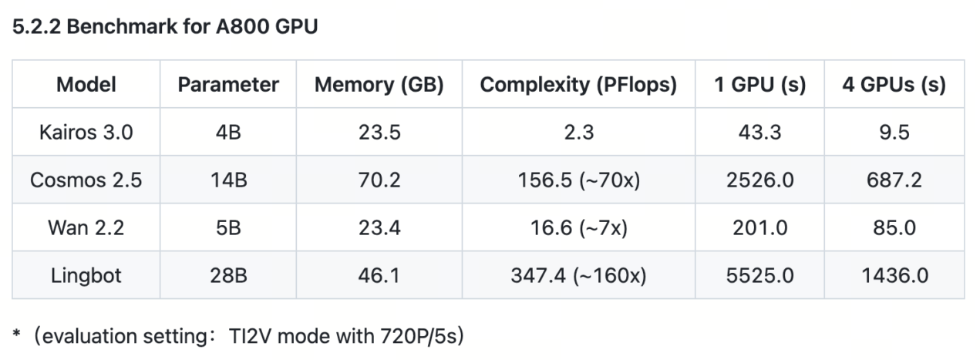980x360 pixels.
Task: Select the Wan 2.2 model cell
Action: pyautogui.click(x=86, y=227)
